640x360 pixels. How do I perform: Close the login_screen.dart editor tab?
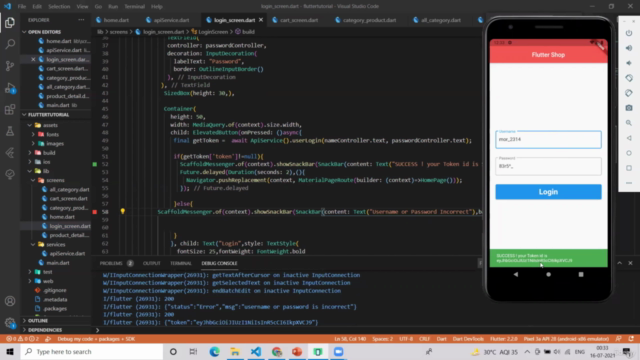point(261,20)
